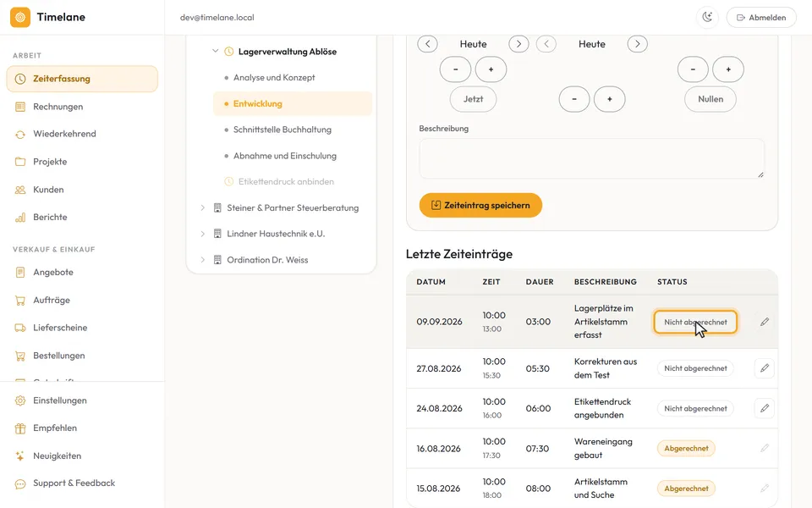Collapse the Lagerverwaltung Ablöse project
This screenshot has width=812, height=508.
click(215, 52)
